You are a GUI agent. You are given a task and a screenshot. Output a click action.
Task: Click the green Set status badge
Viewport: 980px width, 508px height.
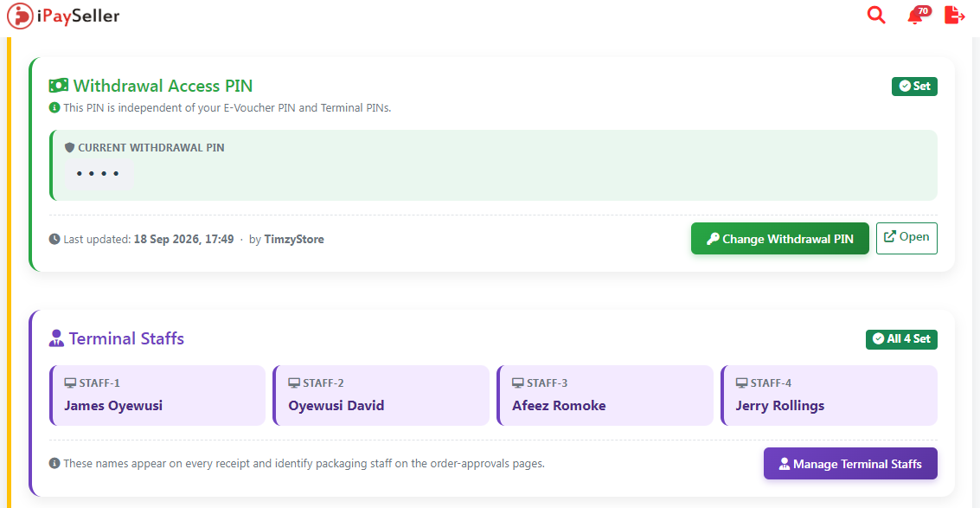coord(914,87)
